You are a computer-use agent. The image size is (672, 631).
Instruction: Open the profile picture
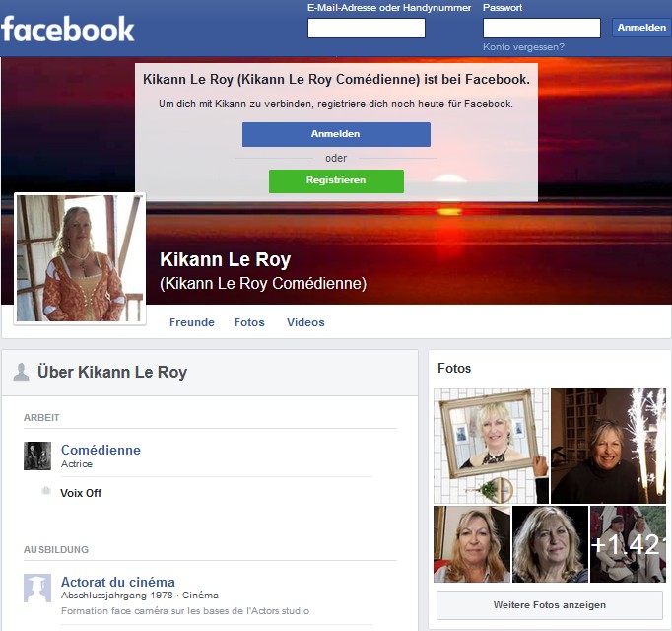pos(80,258)
